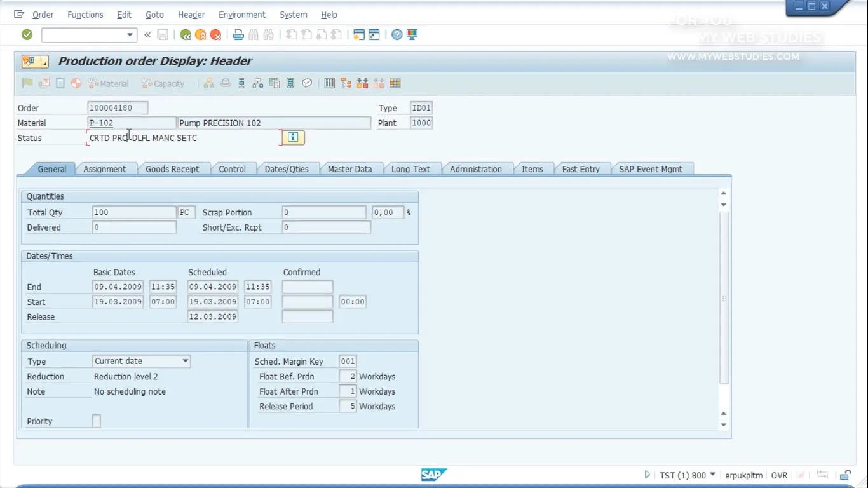Image resolution: width=868 pixels, height=488 pixels.
Task: Click the OVR insert mode indicator
Action: (x=779, y=475)
